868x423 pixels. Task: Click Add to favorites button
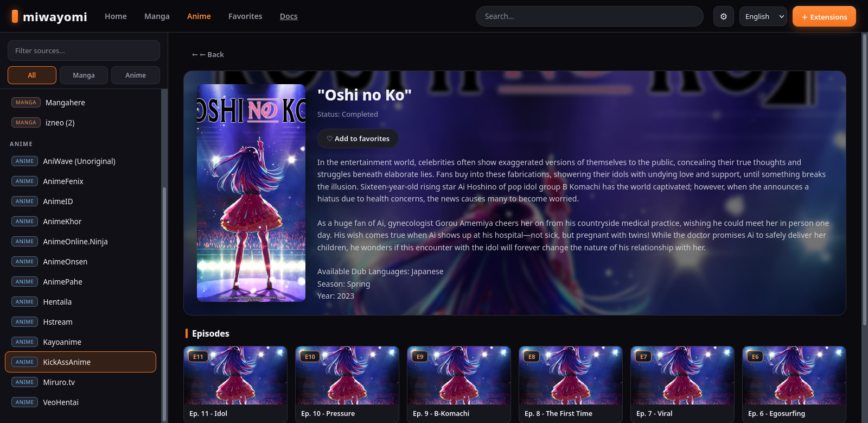click(358, 138)
